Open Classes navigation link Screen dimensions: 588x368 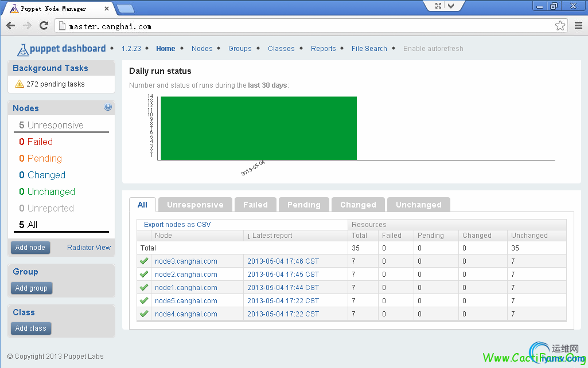(281, 48)
